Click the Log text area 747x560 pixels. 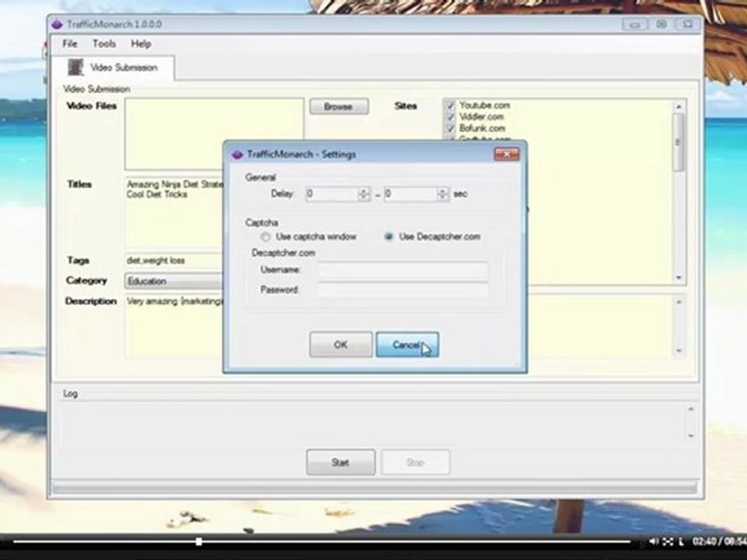tap(373, 423)
